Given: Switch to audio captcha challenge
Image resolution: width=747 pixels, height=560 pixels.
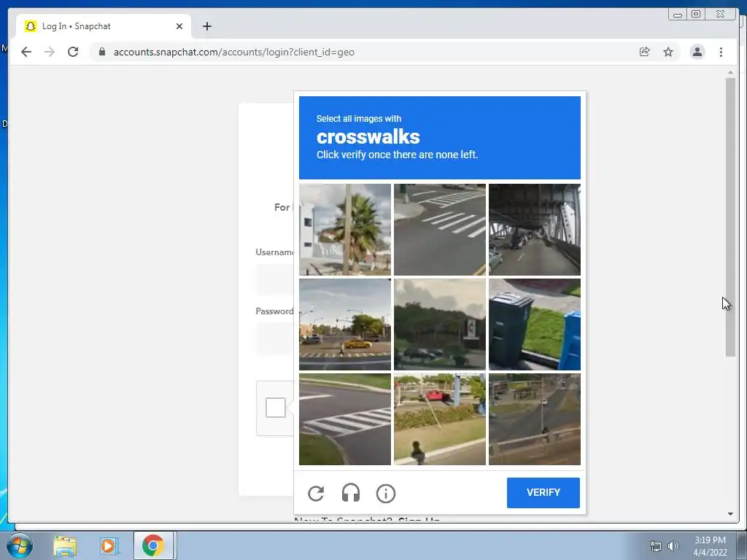Looking at the screenshot, I should pos(351,494).
